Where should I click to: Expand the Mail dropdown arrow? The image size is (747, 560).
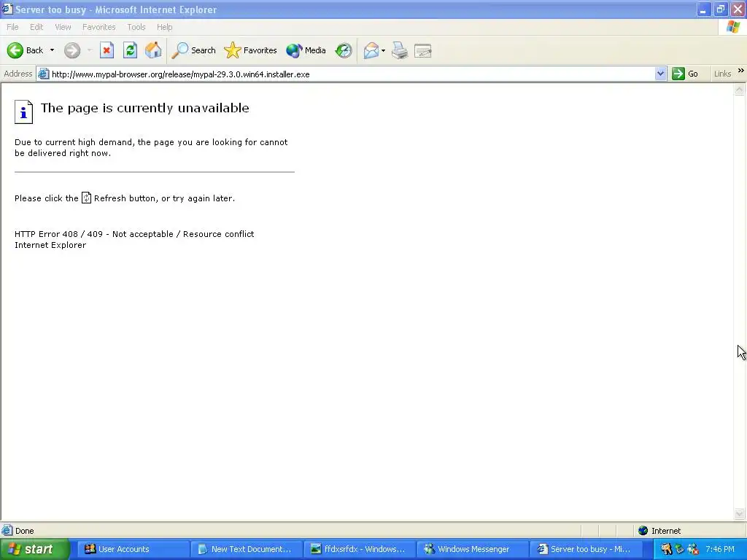coord(383,50)
